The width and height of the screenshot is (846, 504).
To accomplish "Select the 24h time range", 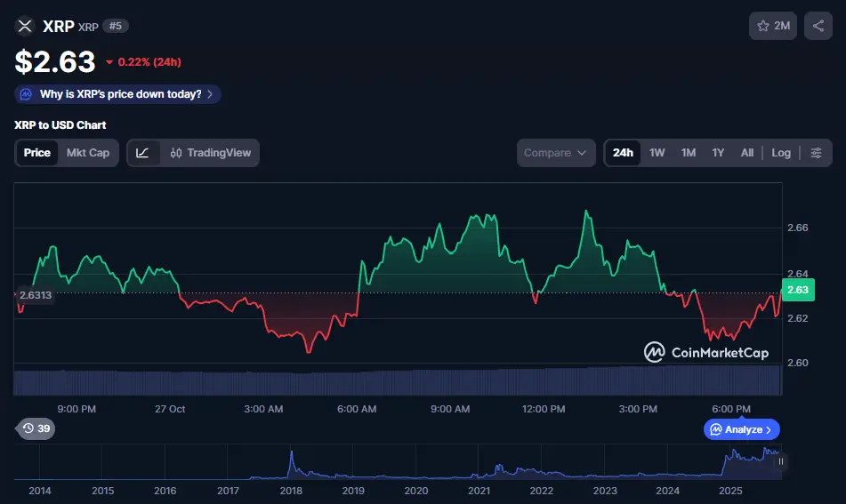I will pyautogui.click(x=623, y=153).
